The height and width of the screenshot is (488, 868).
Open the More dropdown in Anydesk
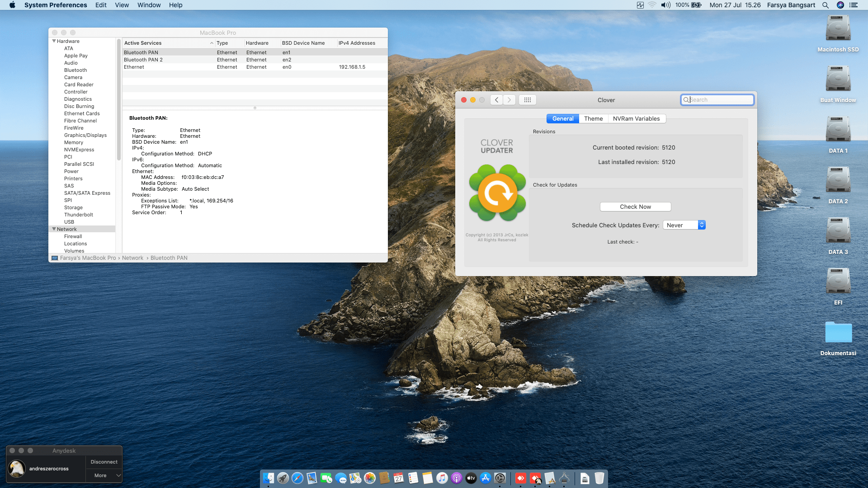104,475
